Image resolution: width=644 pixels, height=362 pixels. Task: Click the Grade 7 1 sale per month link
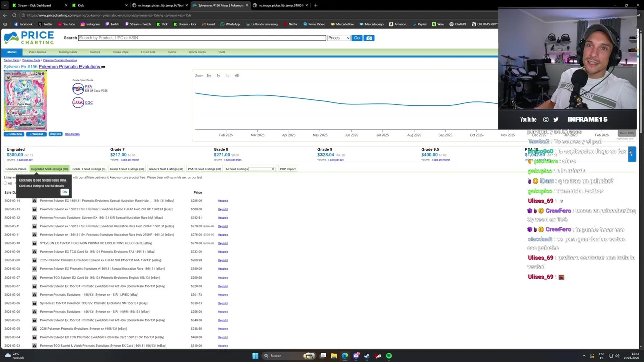130,160
